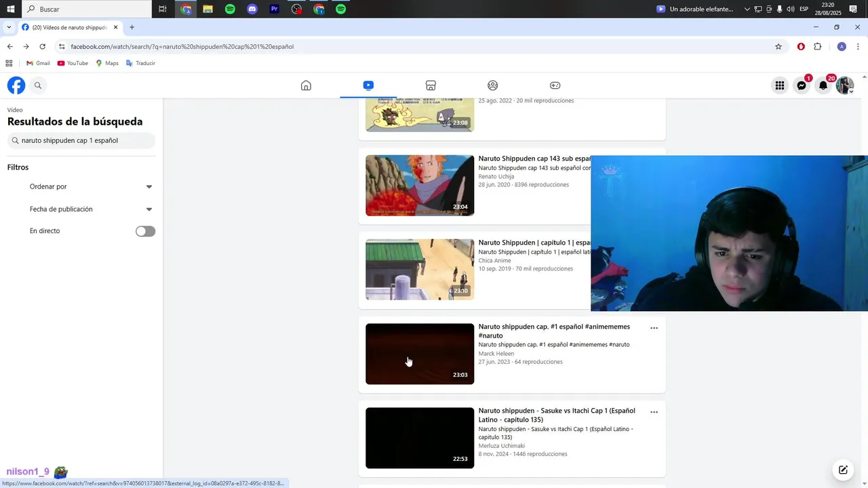Reload the Facebook page
The height and width of the screenshot is (488, 868).
coord(42,47)
